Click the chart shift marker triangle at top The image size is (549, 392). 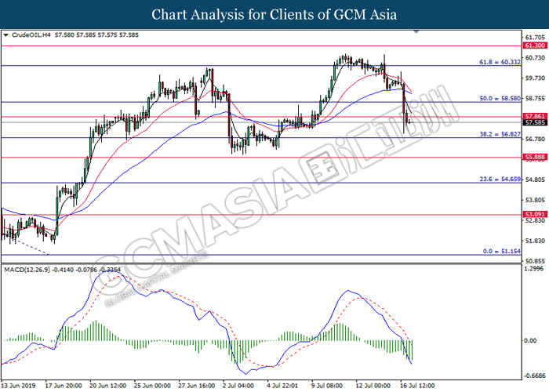pyautogui.click(x=416, y=32)
